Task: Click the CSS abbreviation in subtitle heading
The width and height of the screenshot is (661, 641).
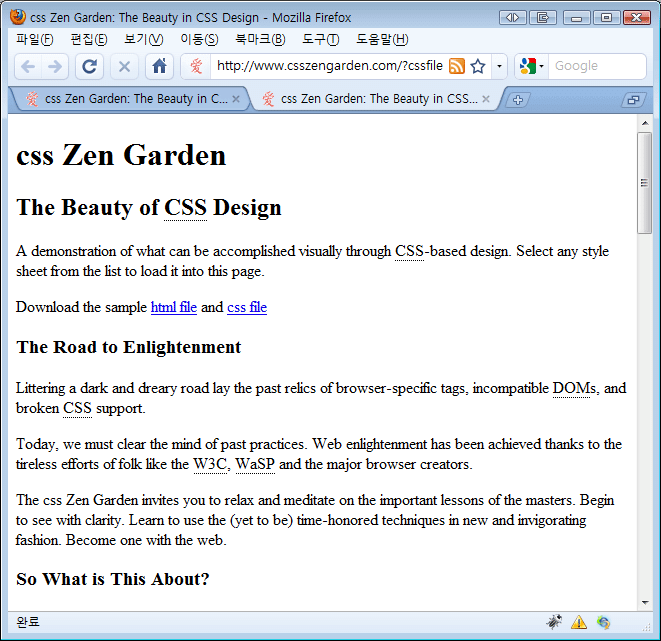Action: pyautogui.click(x=185, y=208)
